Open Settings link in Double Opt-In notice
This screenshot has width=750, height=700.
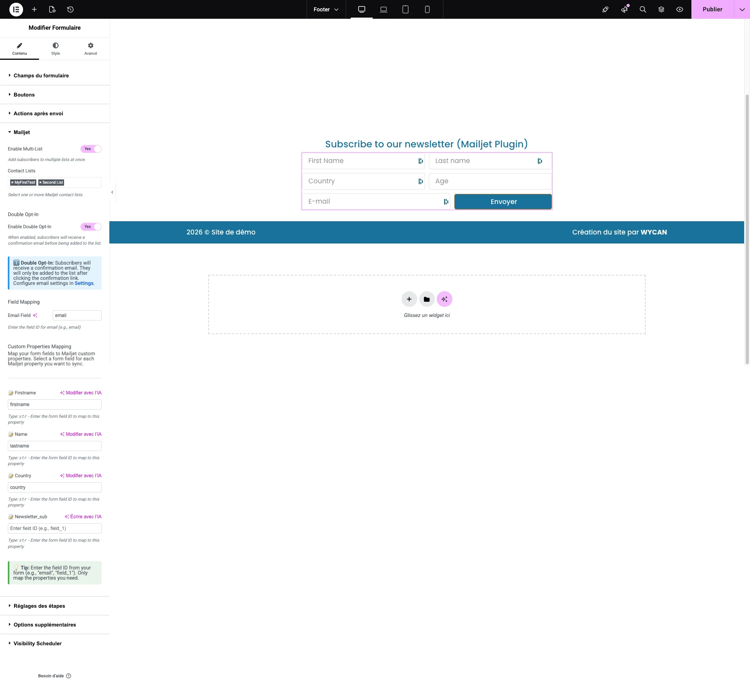(84, 283)
